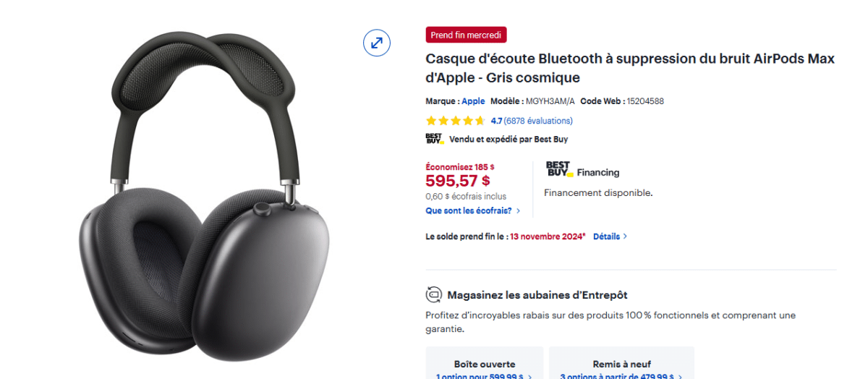Click the chevron after Que sont les écofrais
The height and width of the screenshot is (379, 868).
(518, 211)
